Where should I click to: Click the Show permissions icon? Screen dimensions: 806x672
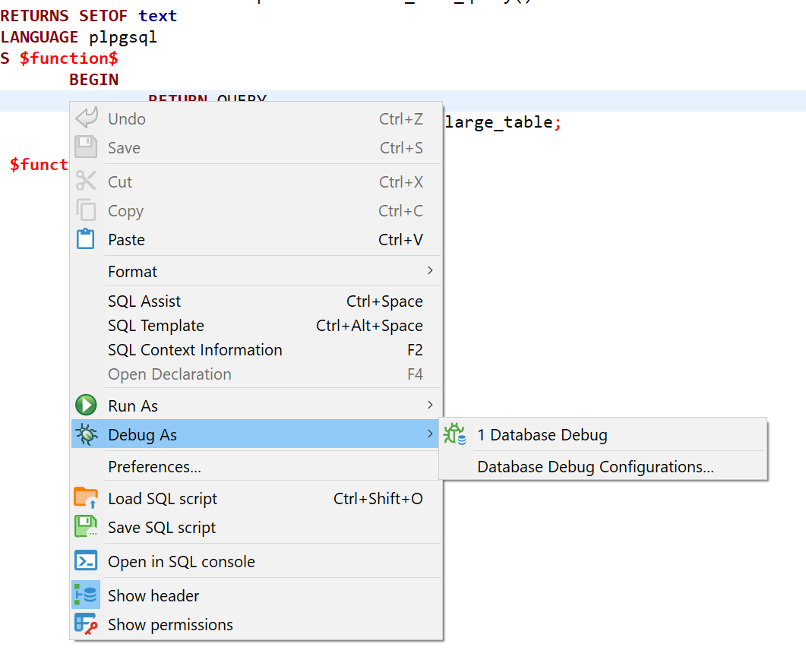(x=85, y=624)
